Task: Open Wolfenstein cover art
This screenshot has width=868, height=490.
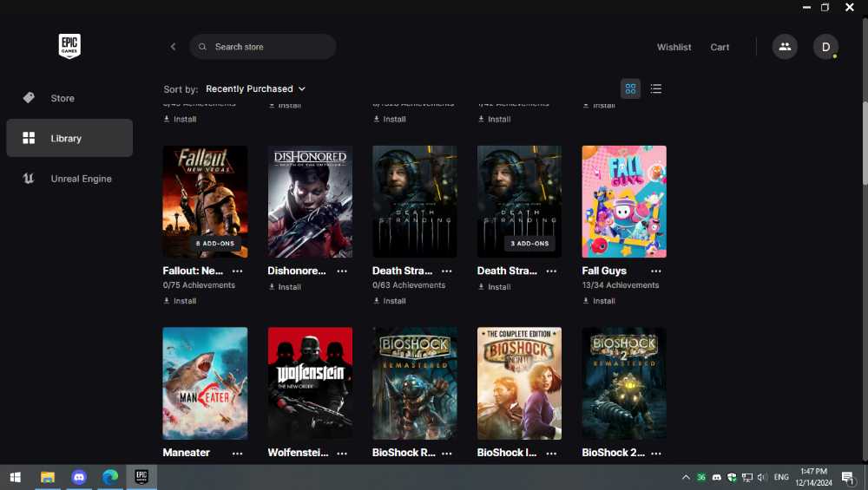Action: coord(310,383)
